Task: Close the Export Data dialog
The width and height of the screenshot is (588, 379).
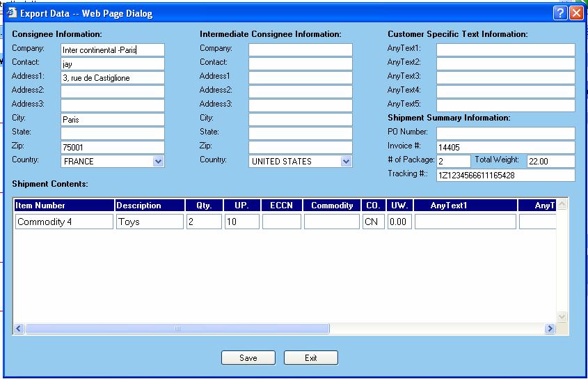Action: tap(575, 13)
